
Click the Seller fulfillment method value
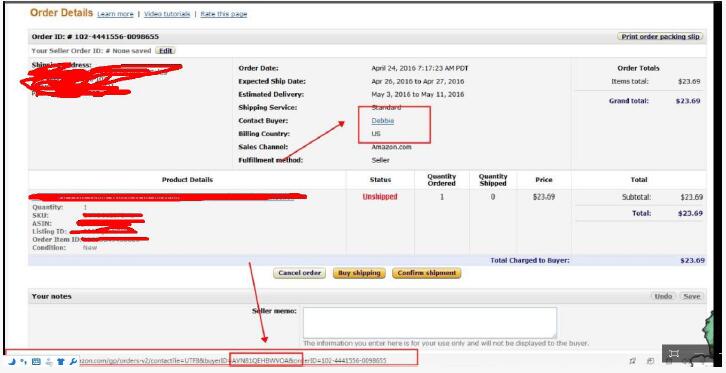380,160
